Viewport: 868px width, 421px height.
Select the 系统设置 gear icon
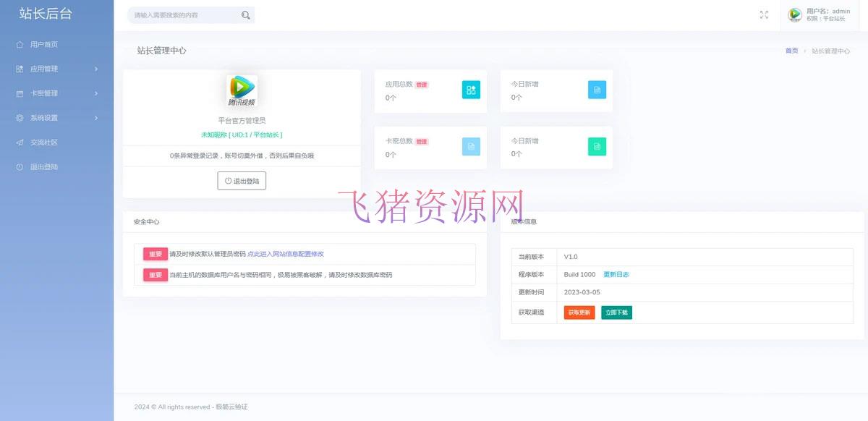[20, 118]
